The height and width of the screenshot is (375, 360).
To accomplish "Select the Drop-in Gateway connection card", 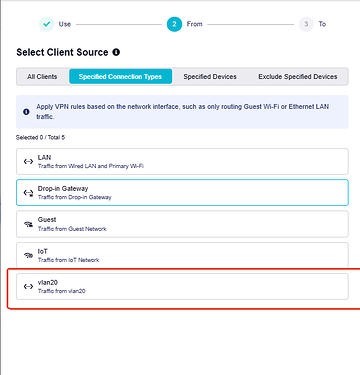I will click(x=182, y=193).
